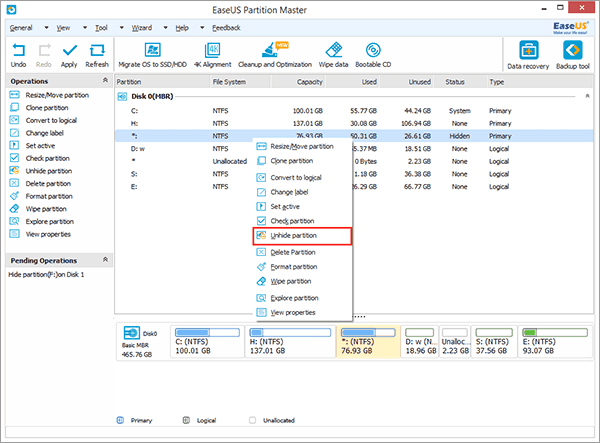
Task: Collapse the Operations panel
Action: coord(105,80)
